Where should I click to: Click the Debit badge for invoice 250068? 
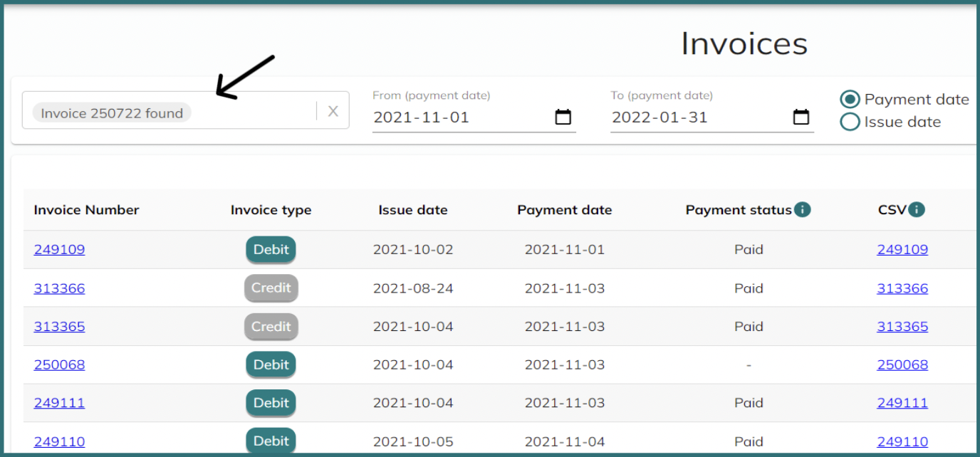point(271,365)
